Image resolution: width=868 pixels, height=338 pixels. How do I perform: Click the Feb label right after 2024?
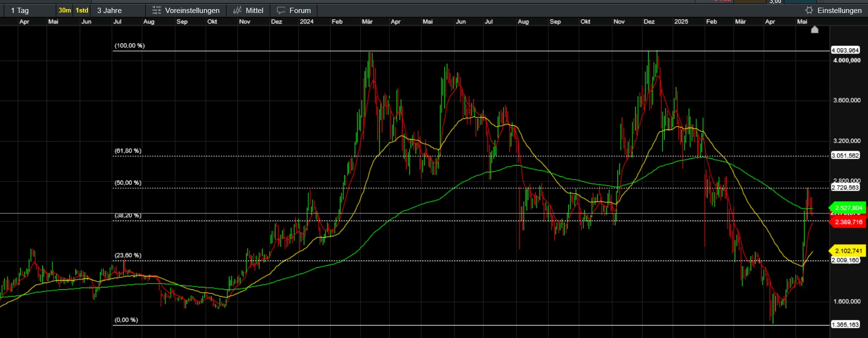click(337, 22)
